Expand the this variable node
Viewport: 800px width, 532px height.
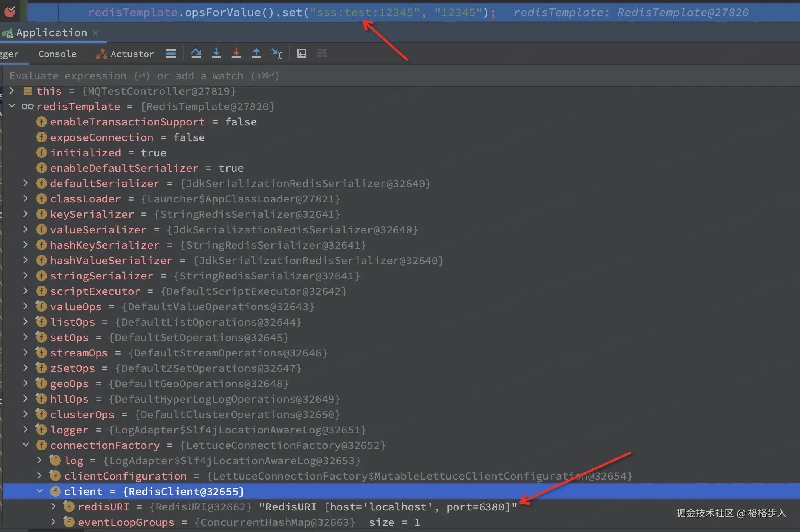[x=12, y=91]
